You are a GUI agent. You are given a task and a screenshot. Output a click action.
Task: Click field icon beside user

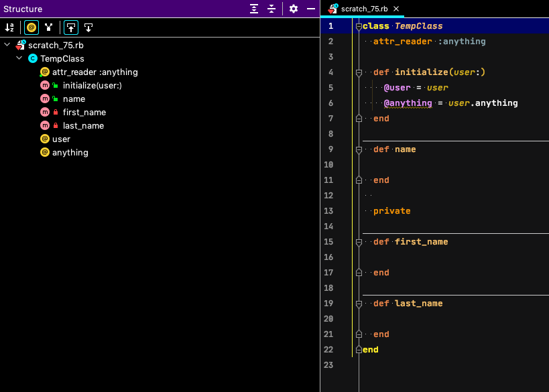point(45,139)
